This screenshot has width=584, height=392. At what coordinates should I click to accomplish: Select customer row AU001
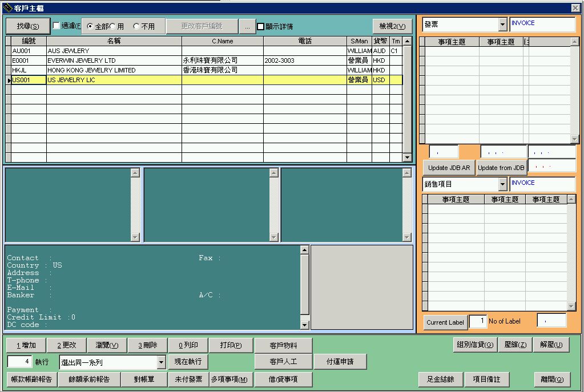[207, 51]
